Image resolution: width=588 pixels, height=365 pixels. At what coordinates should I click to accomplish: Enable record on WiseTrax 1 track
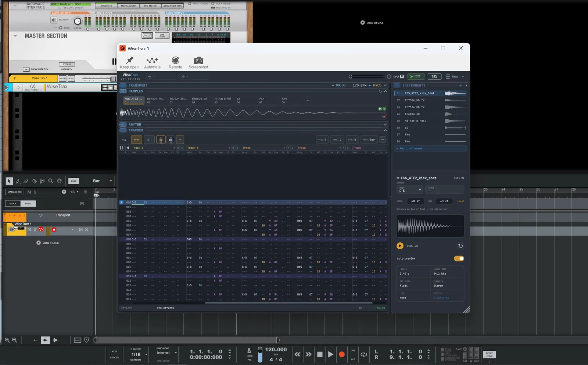click(54, 230)
